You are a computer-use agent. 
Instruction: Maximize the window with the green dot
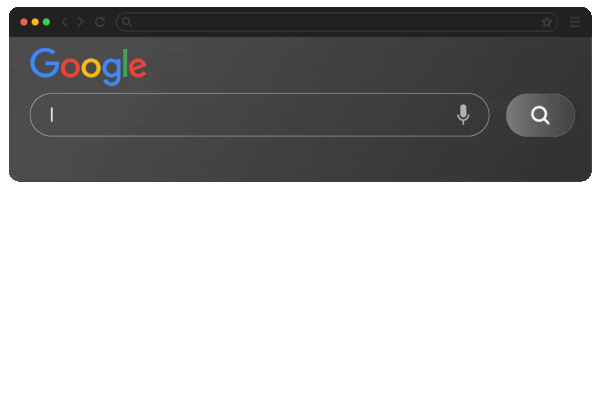(46, 22)
